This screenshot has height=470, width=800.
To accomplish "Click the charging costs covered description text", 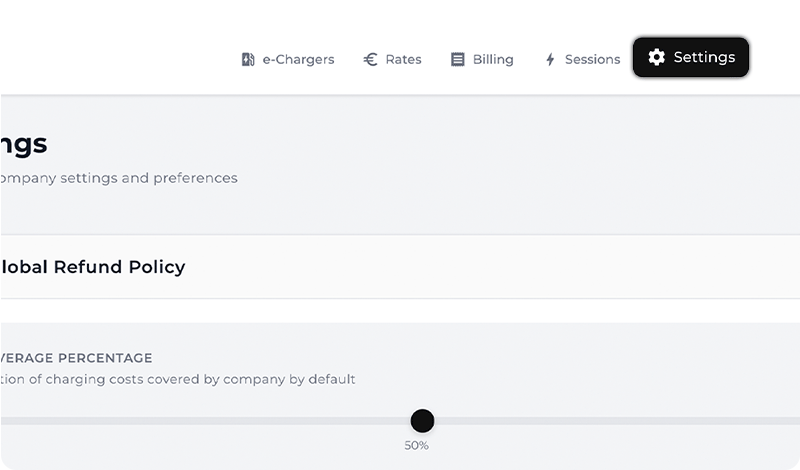I will pos(178,379).
